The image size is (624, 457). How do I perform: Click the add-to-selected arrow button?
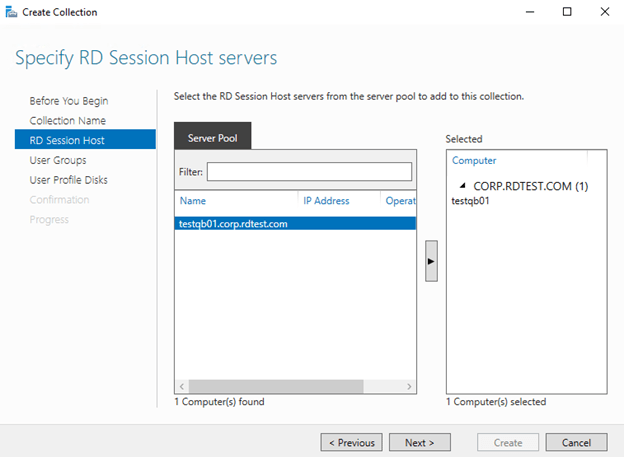pyautogui.click(x=431, y=260)
